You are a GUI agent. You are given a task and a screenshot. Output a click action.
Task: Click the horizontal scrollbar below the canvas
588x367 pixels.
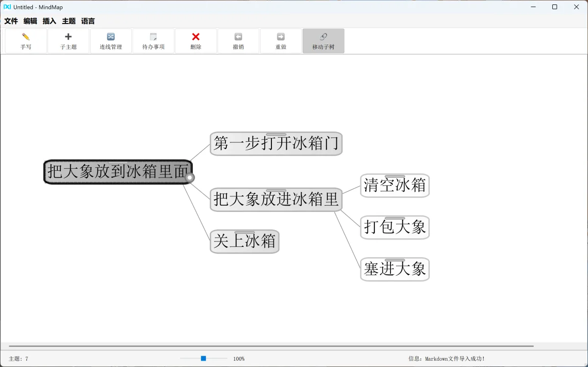(x=271, y=346)
